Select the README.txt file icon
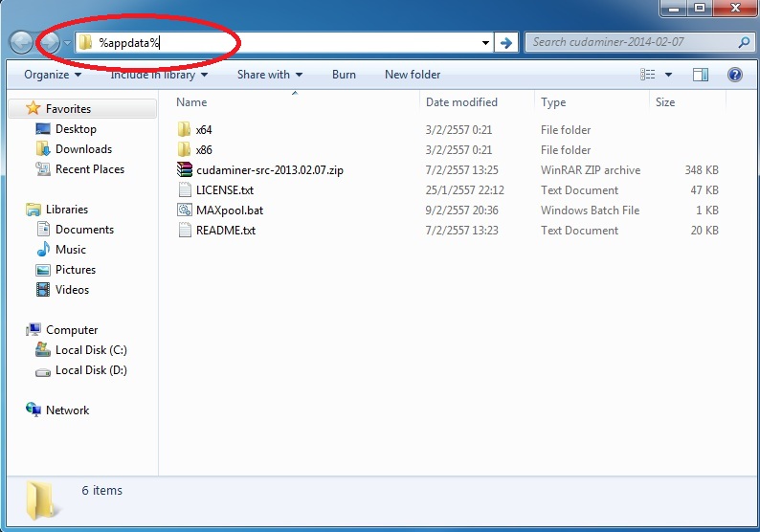The height and width of the screenshot is (532, 760). pos(185,230)
